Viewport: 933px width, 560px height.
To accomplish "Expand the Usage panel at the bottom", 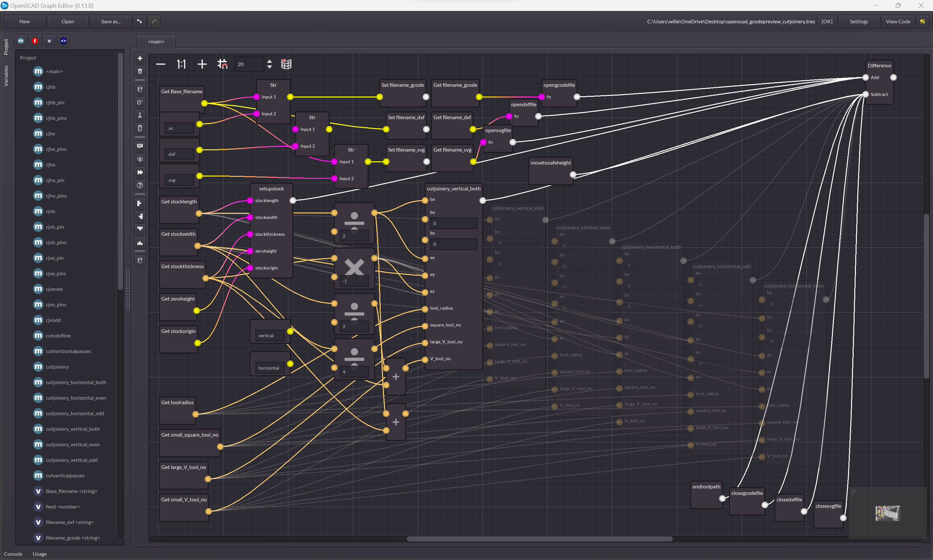I will coord(40,554).
